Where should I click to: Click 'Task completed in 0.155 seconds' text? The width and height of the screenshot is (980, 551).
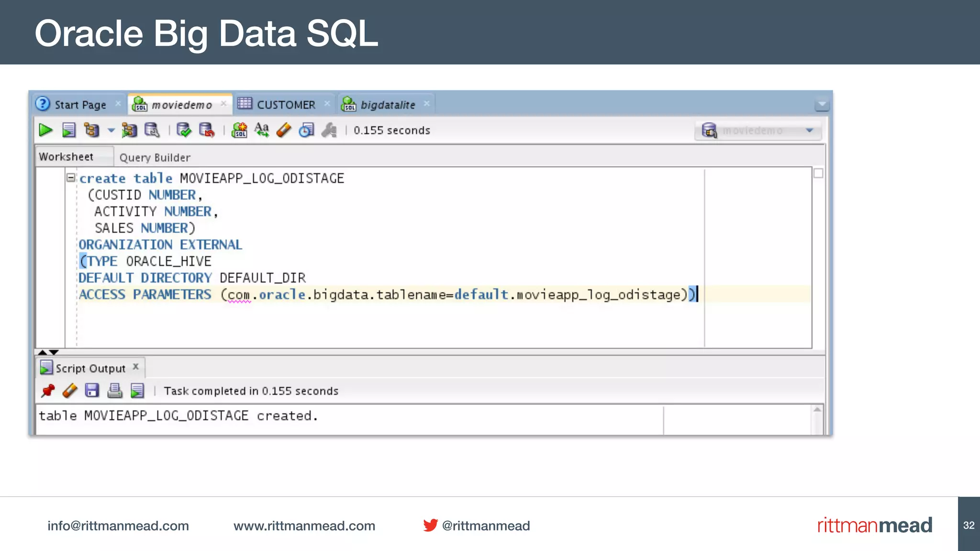tap(251, 391)
